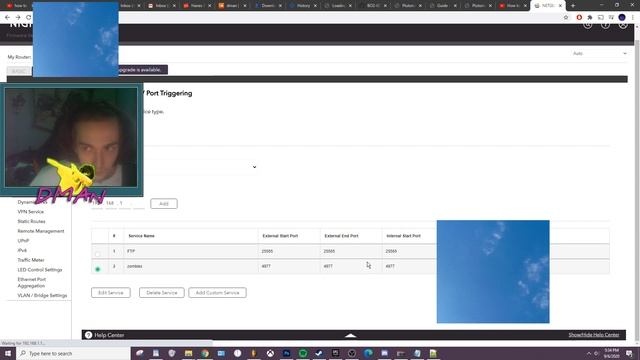This screenshot has height=360, width=640.
Task: Expand the Help Center with the up arrow
Action: [x=351, y=336]
